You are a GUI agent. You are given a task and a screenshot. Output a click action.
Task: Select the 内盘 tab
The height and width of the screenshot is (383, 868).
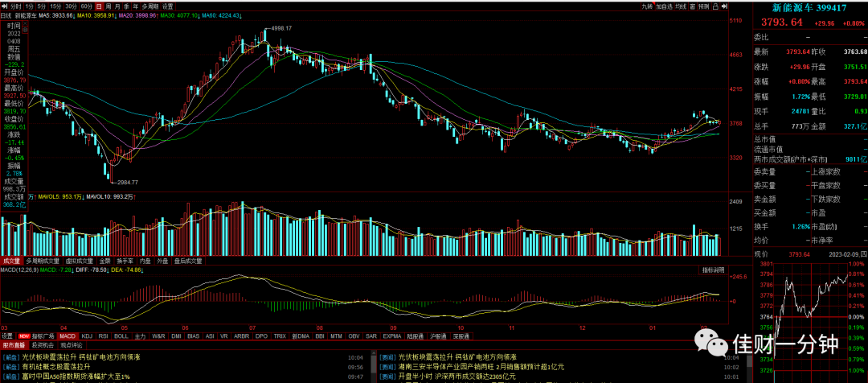tap(145, 260)
